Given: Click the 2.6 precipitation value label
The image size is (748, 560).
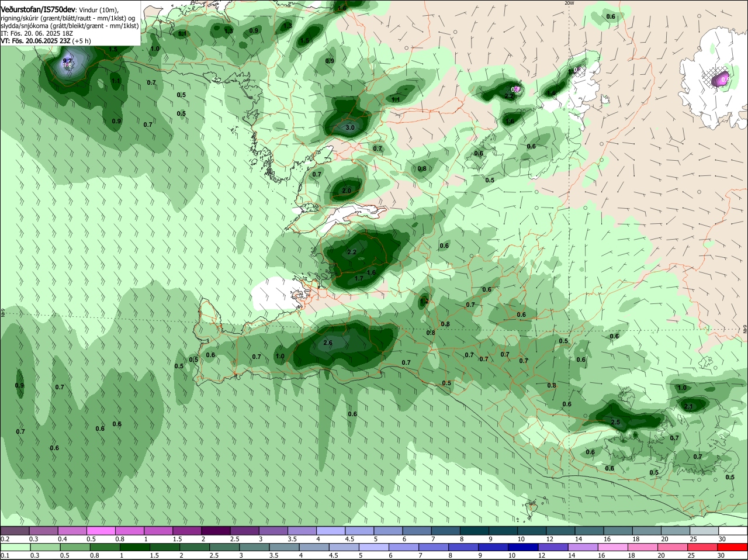Looking at the screenshot, I should pyautogui.click(x=328, y=343).
